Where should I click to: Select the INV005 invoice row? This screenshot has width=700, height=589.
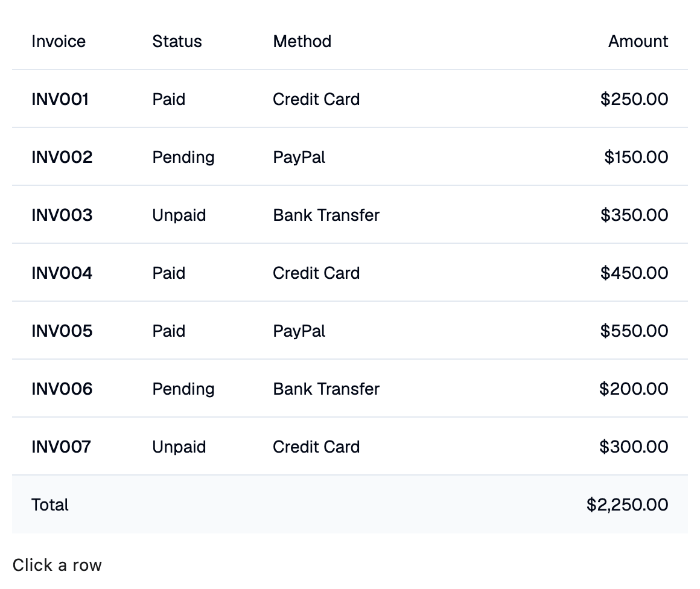pyautogui.click(x=349, y=331)
